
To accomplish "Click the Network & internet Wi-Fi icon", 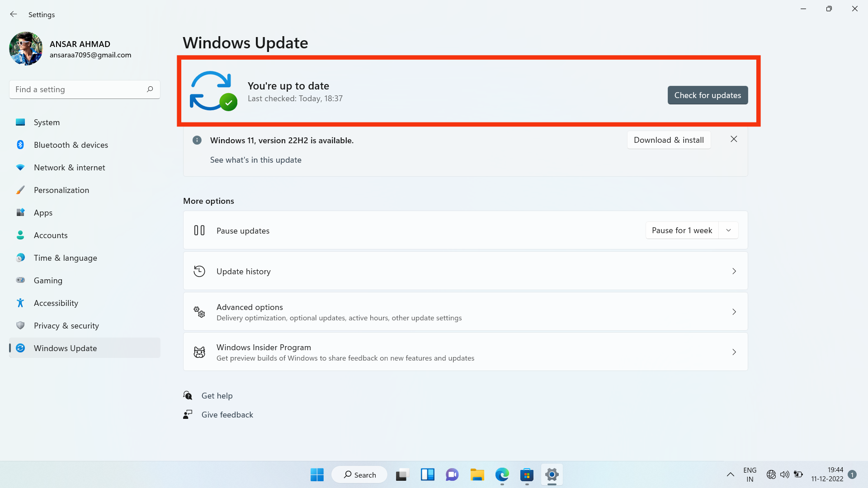I will (x=20, y=168).
